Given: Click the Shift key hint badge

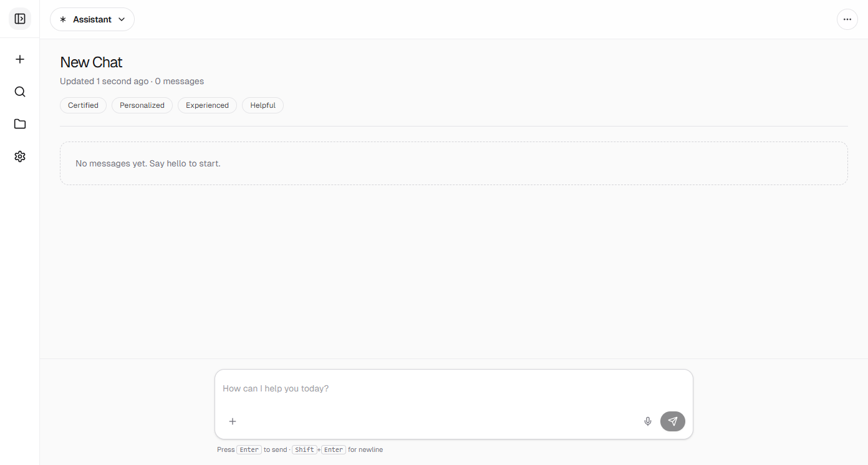Looking at the screenshot, I should (304, 449).
